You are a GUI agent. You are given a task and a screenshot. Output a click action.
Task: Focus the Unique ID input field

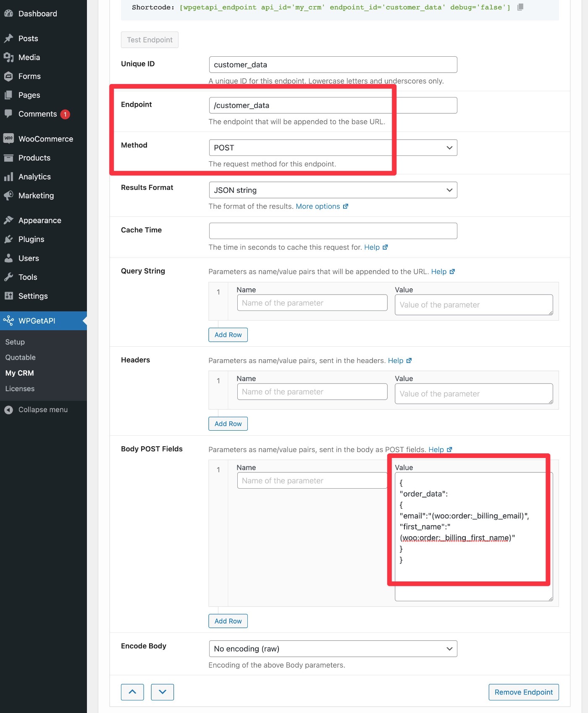pyautogui.click(x=333, y=65)
